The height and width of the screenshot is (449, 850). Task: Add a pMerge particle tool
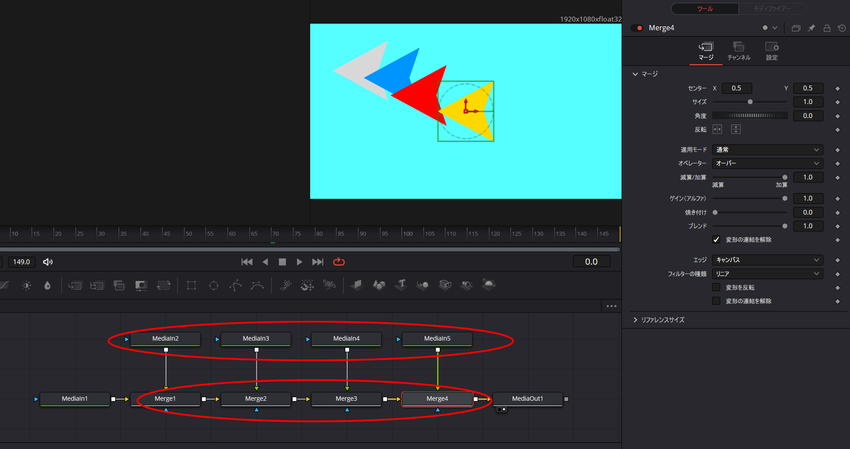coord(307,285)
